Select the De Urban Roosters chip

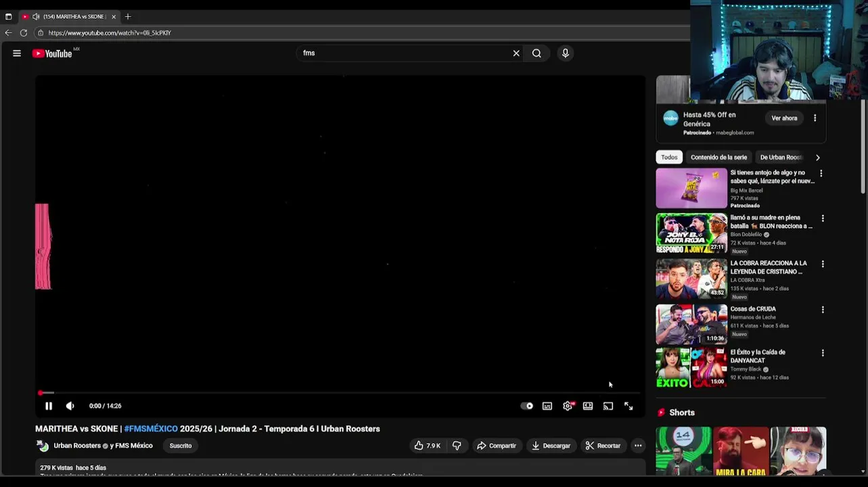[x=781, y=157]
